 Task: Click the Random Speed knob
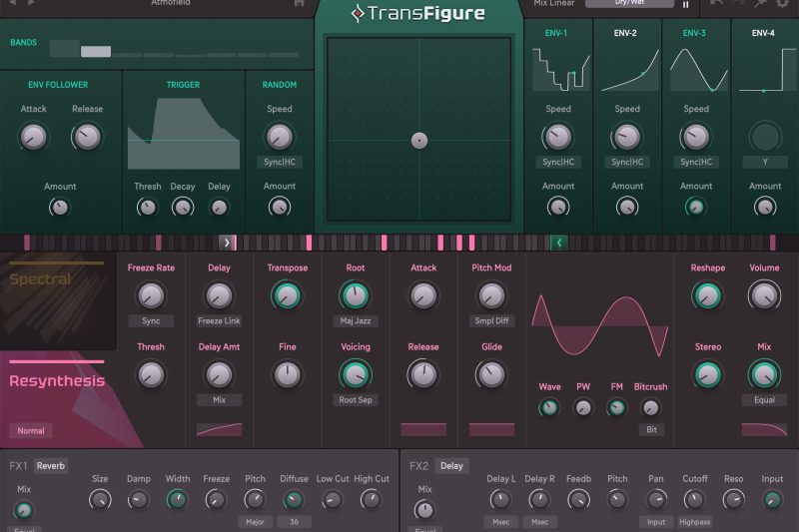280,137
